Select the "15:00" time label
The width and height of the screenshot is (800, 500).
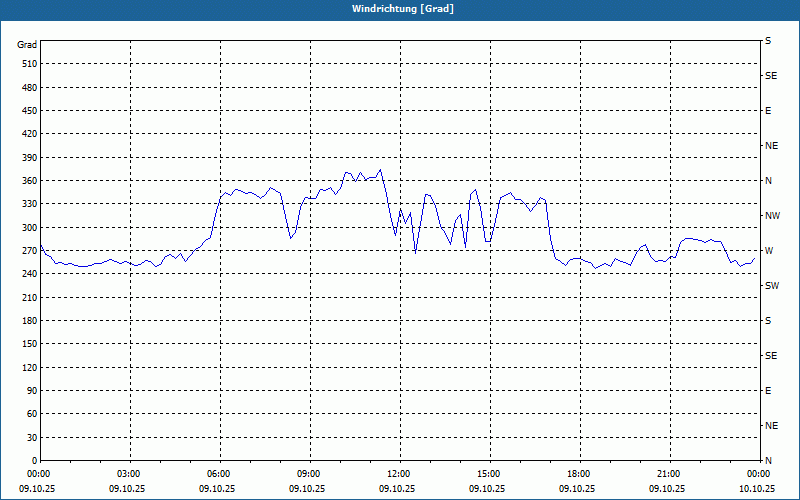coord(490,474)
